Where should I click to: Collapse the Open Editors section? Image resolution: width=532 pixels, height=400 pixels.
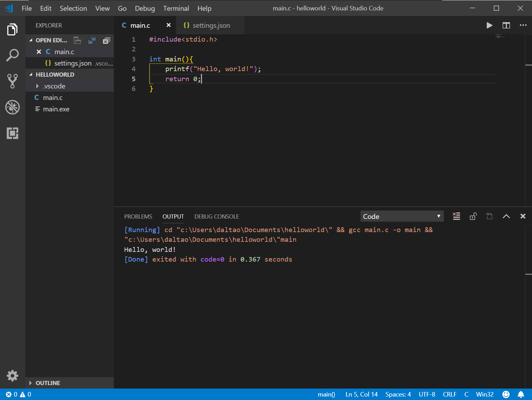pyautogui.click(x=51, y=40)
